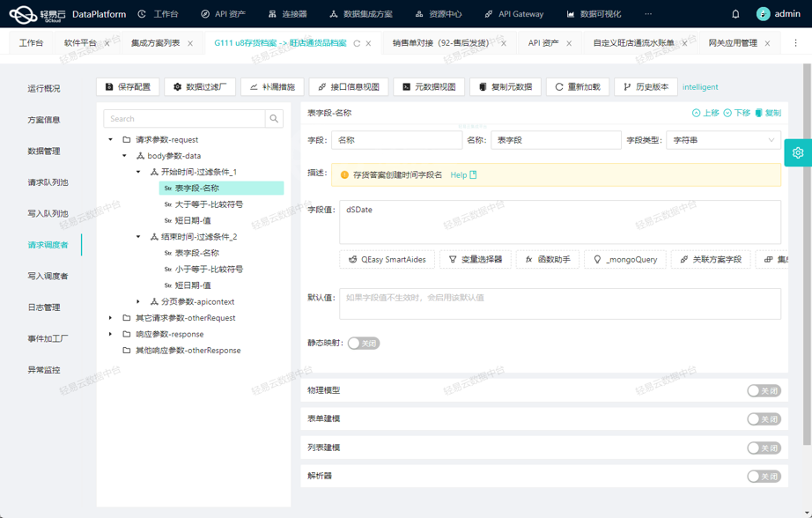Image resolution: width=812 pixels, height=518 pixels.
Task: Click the 默认值 input field
Action: (x=559, y=304)
